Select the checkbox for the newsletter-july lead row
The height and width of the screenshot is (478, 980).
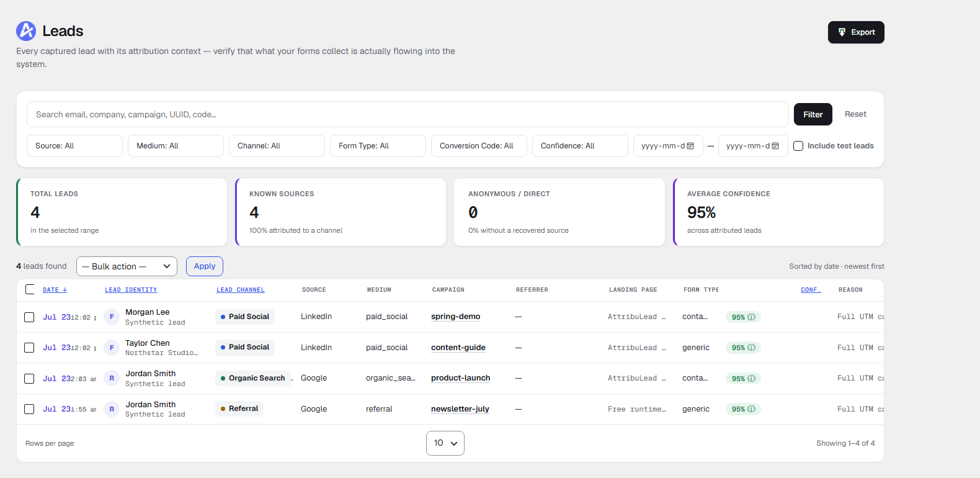pyautogui.click(x=29, y=409)
